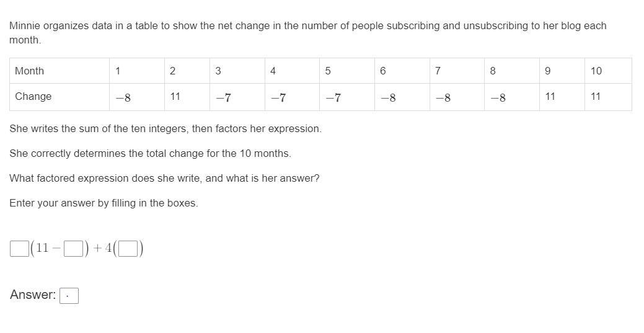Click the month 2 column header

[187, 71]
